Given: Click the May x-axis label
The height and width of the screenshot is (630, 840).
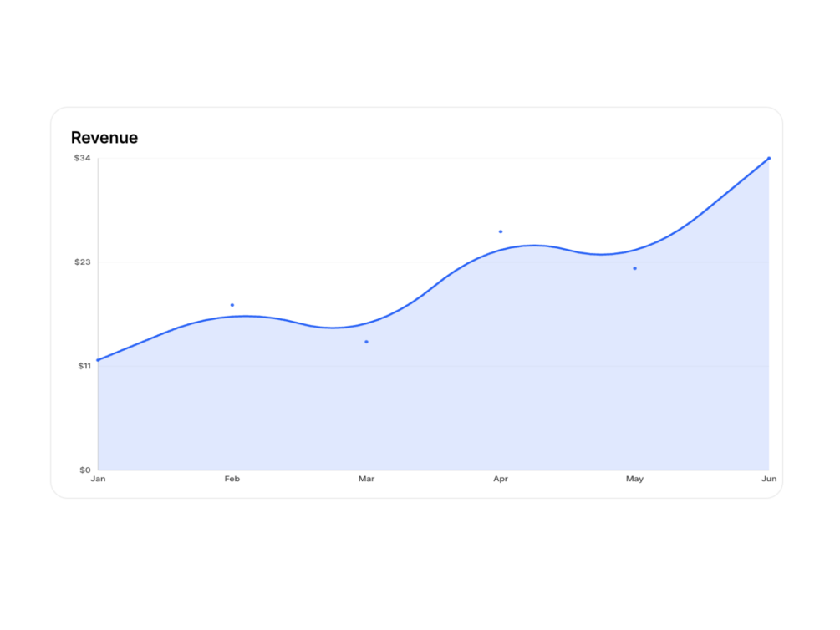Looking at the screenshot, I should (634, 479).
